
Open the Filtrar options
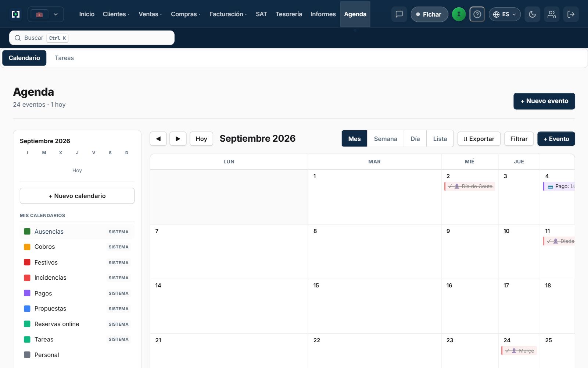tap(519, 139)
